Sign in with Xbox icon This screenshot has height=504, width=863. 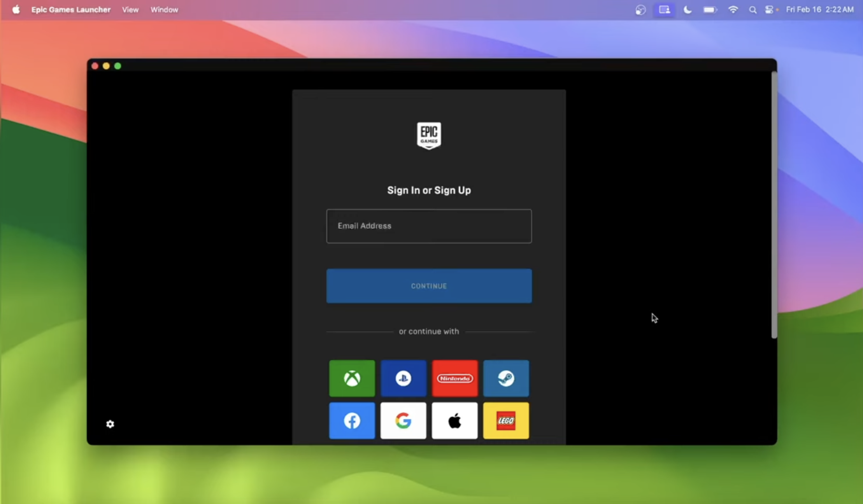(x=352, y=378)
